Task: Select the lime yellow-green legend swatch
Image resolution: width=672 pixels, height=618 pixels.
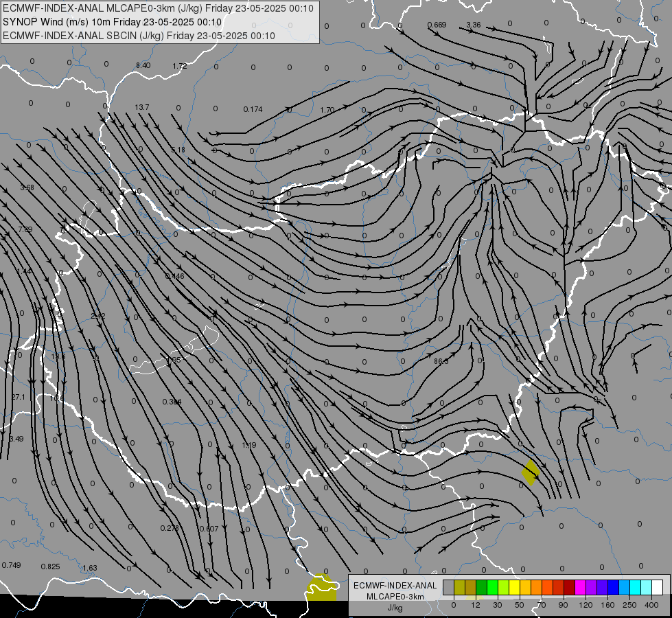Action: (504, 588)
